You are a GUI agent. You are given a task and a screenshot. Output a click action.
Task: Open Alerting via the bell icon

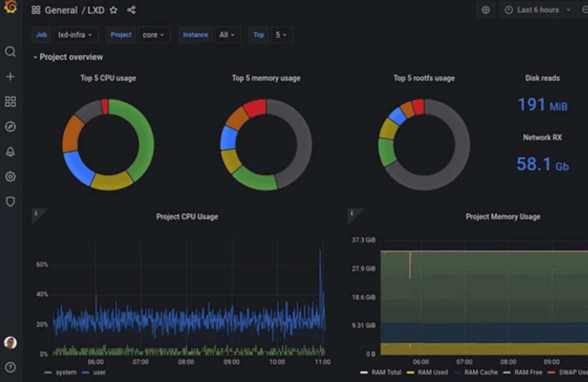[x=10, y=152]
